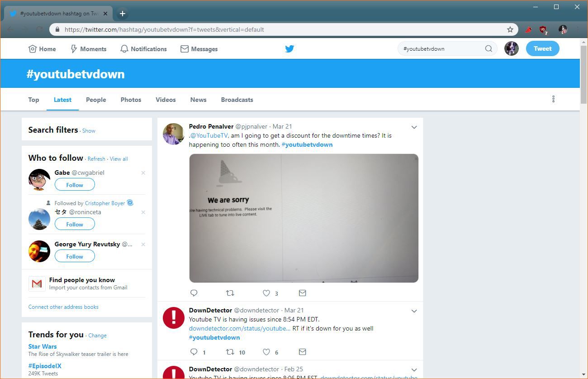Viewport: 588px width, 379px height.
Task: Open Pedro Penalver's profile picture
Action: 173,134
